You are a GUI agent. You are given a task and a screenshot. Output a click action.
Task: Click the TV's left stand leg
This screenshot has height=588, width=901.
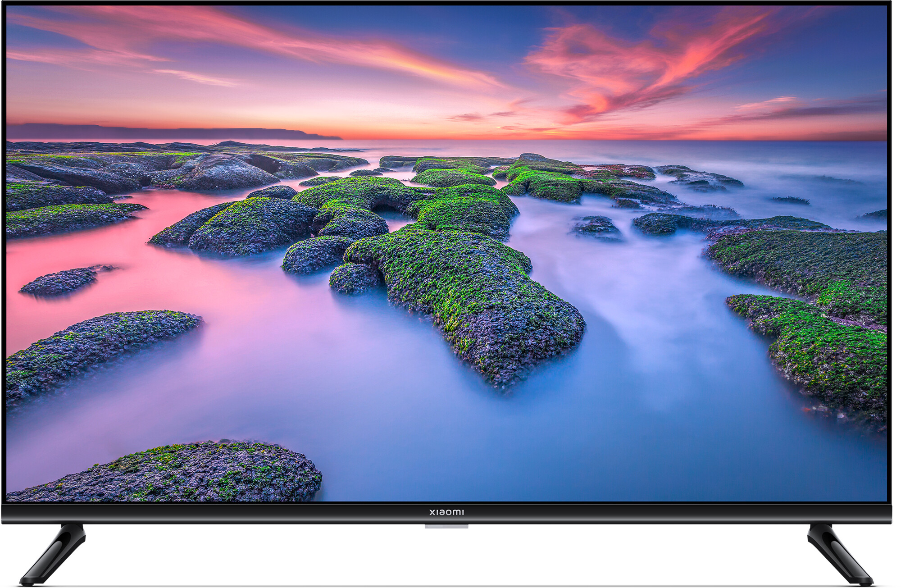[x=53, y=554]
